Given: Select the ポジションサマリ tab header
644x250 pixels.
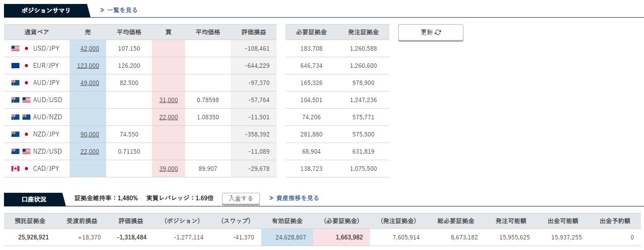Looking at the screenshot, I should pyautogui.click(x=46, y=11).
